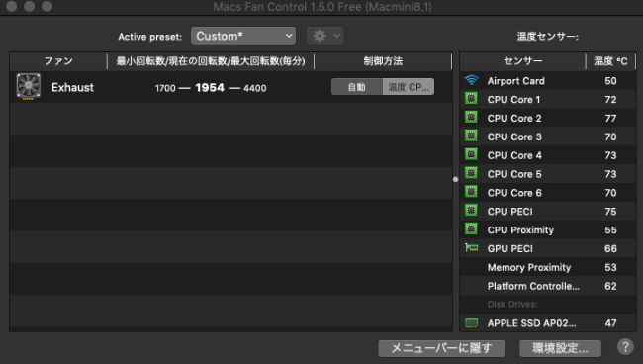
Task: Click the CPU Proximity chip icon
Action: click(x=471, y=229)
